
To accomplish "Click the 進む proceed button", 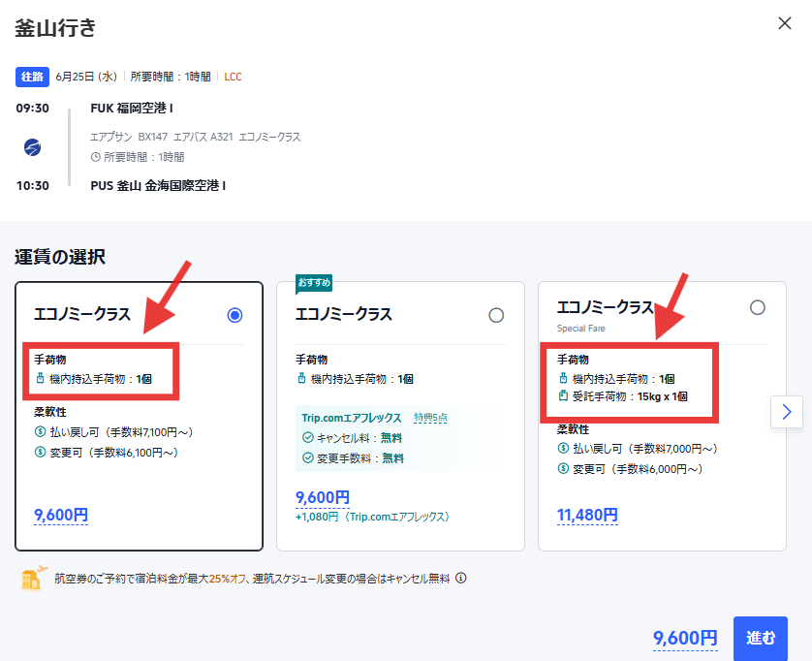I will point(761,638).
